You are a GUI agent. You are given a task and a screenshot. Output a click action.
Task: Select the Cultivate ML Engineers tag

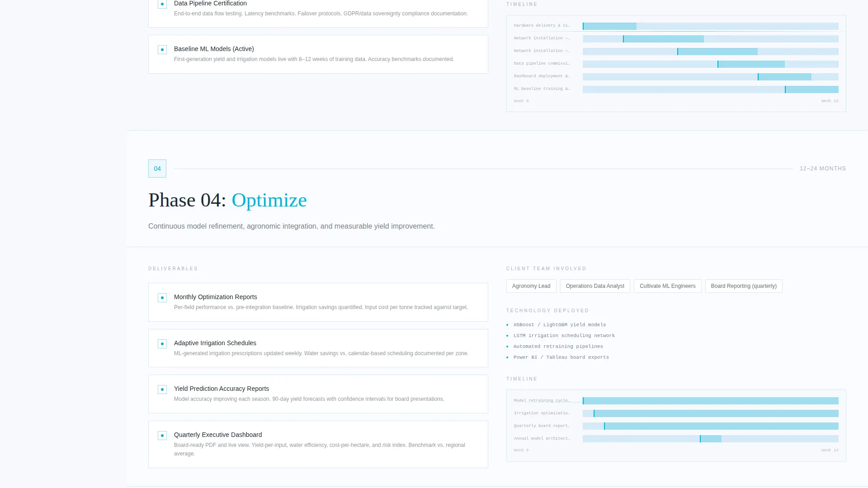667,286
